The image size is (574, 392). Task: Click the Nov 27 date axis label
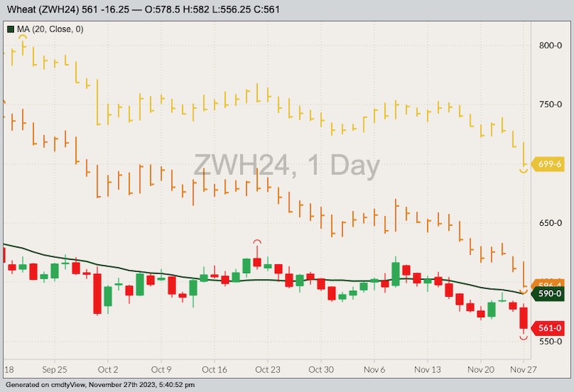[524, 370]
